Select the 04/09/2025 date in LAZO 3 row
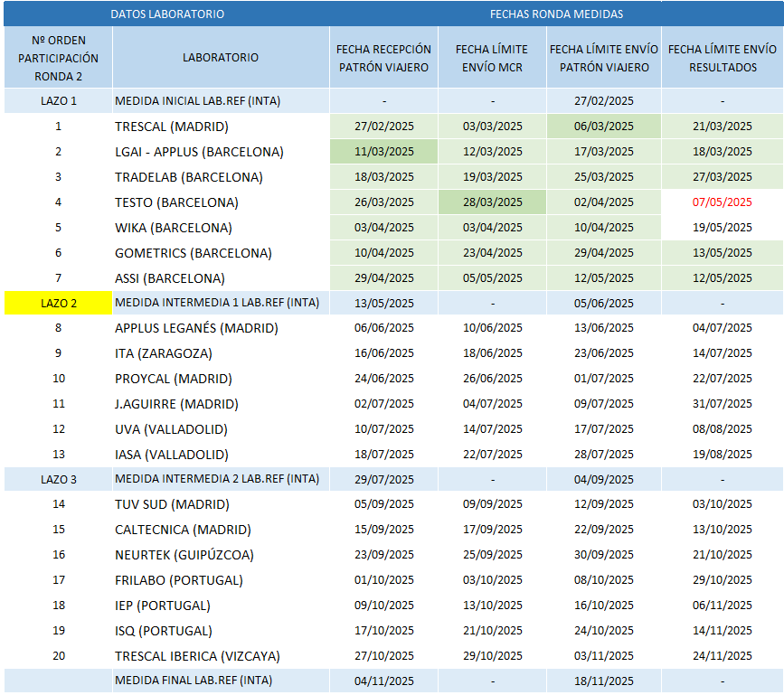 click(604, 480)
